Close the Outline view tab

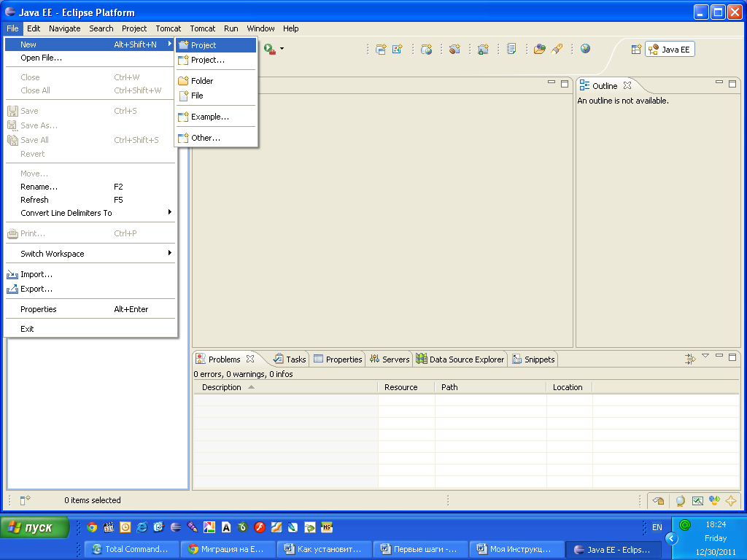coord(627,86)
